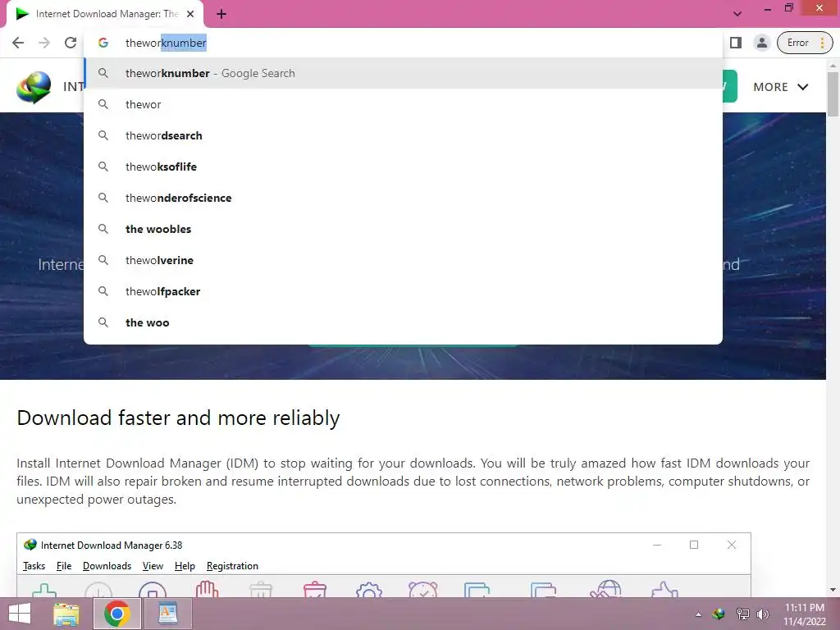Choose the 'thewolverine' suggestion
840x630 pixels.
(403, 260)
